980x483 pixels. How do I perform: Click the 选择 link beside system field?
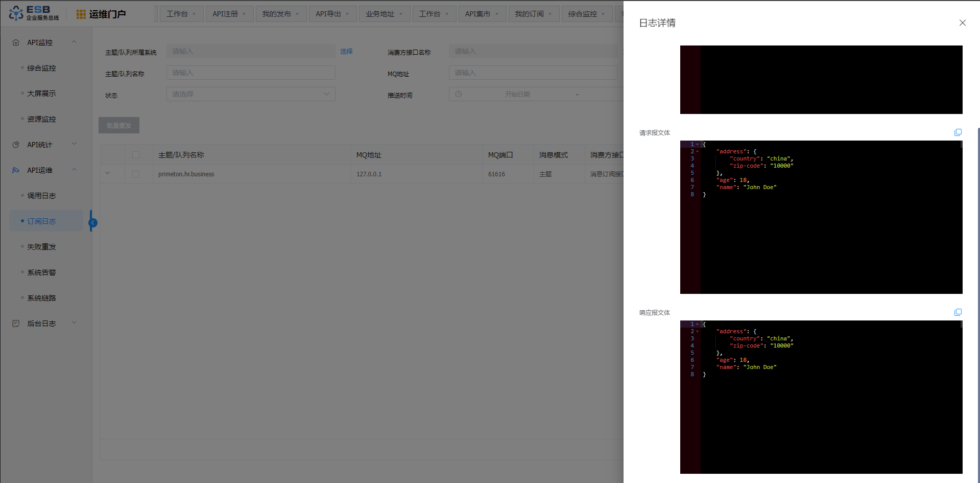pyautogui.click(x=346, y=51)
